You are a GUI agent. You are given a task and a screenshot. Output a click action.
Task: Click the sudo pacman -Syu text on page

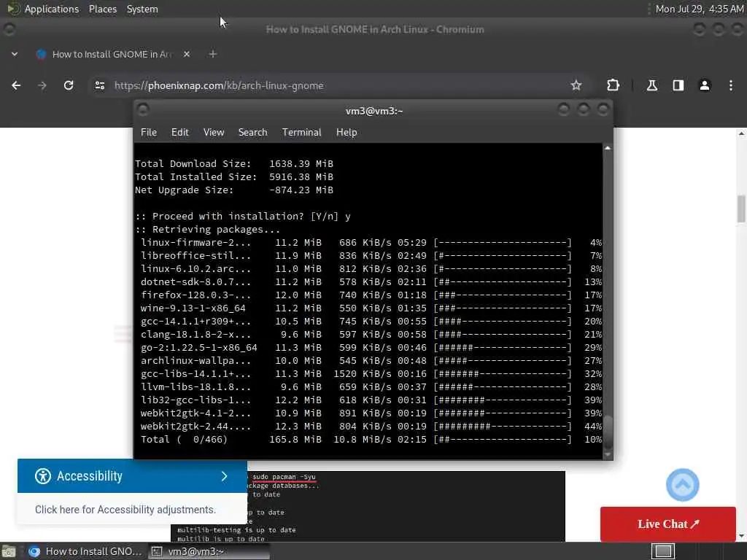pyautogui.click(x=284, y=477)
